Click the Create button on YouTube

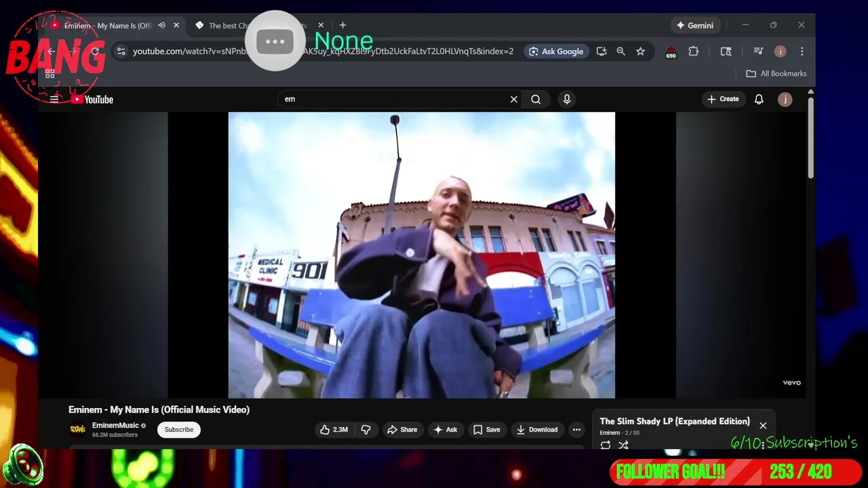click(x=723, y=99)
